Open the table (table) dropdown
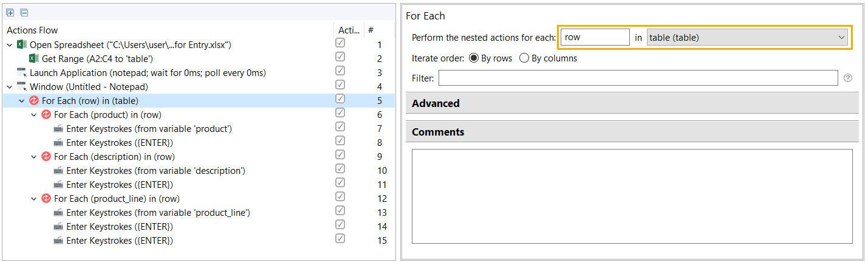 point(747,38)
